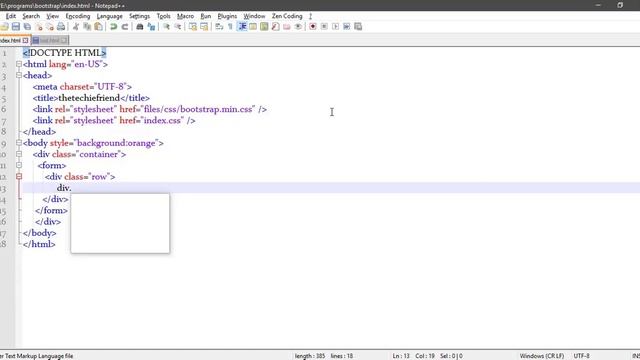Undo the last edit via green arrow
Image resolution: width=640 pixels, height=360 pixels.
113,27
